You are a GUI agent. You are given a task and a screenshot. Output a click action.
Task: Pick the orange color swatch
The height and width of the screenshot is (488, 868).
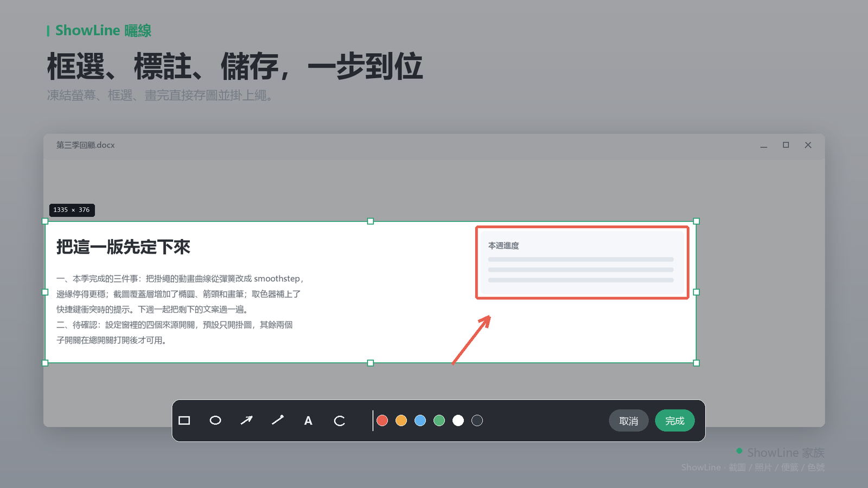coord(401,421)
